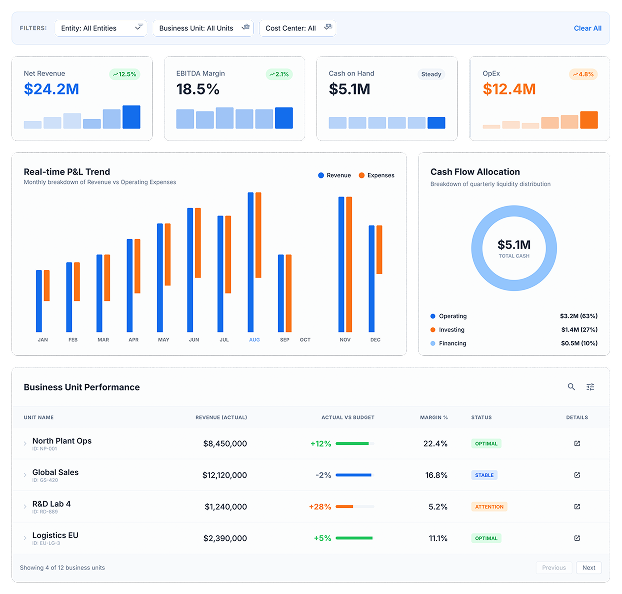Sort by the Actual vs Budget column header
622x594 pixels.
pyautogui.click(x=348, y=417)
